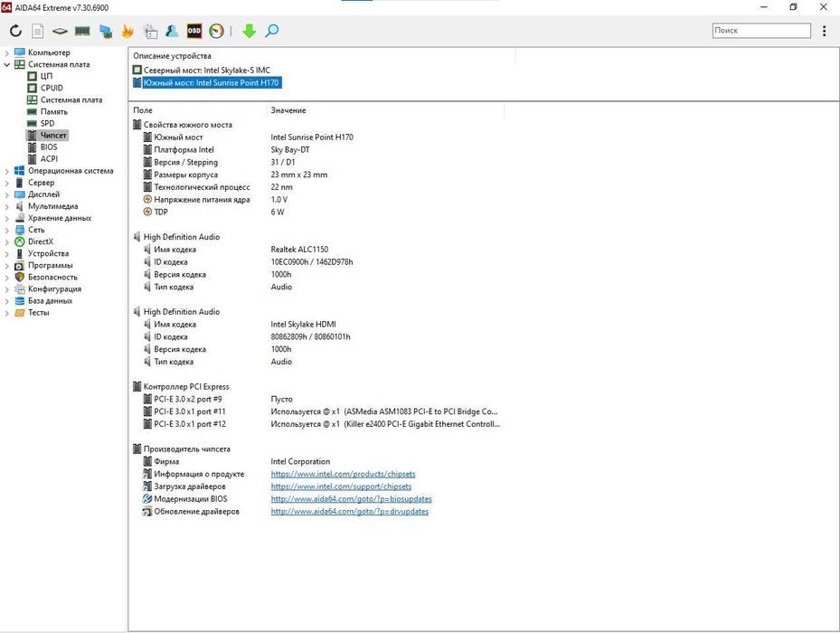Image resolution: width=840 pixels, height=633 pixels.
Task: Open the ACPI tree item
Action: (50, 158)
